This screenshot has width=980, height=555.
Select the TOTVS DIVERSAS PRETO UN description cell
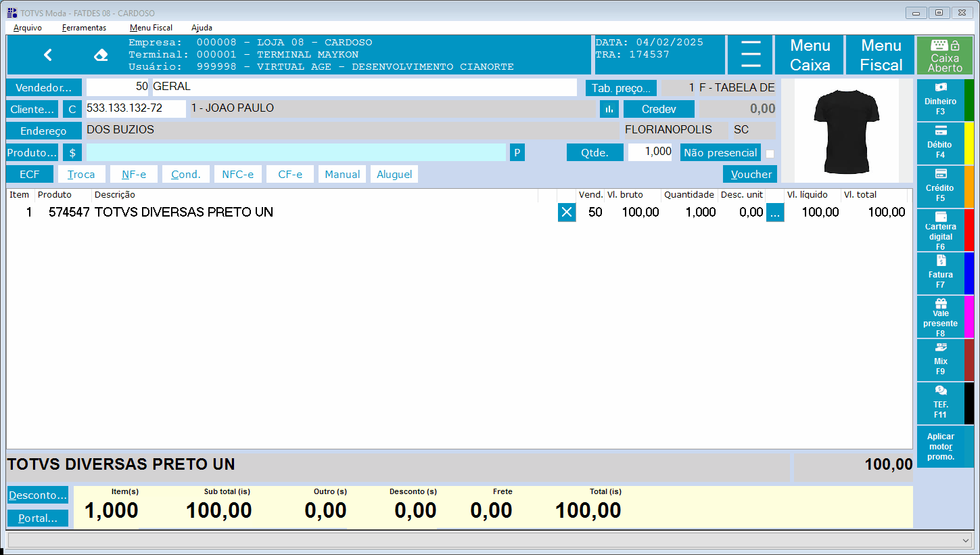(184, 212)
